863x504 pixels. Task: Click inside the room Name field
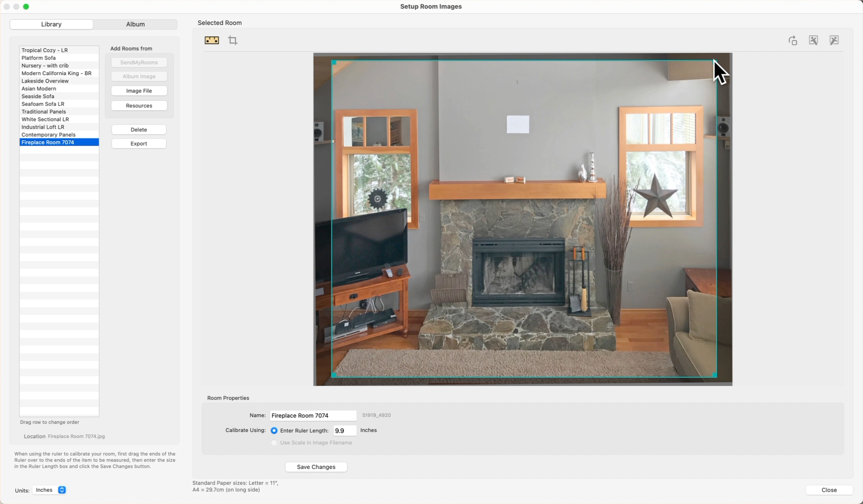click(313, 416)
